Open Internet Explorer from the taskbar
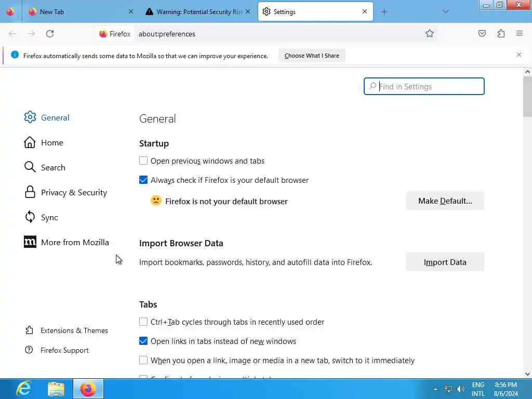 click(x=24, y=389)
